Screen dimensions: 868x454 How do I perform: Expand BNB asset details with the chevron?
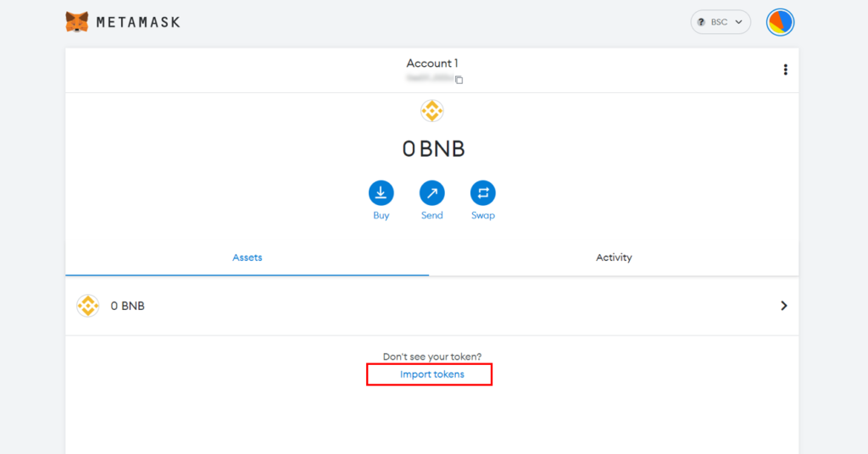click(783, 306)
